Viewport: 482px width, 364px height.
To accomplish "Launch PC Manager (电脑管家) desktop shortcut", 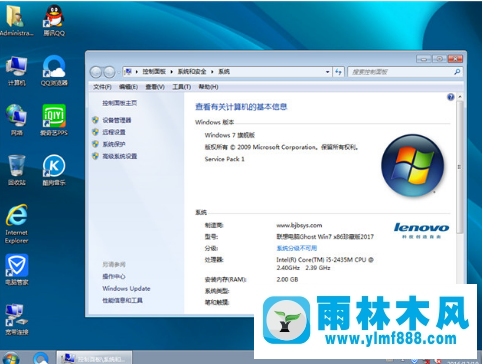I will (17, 269).
